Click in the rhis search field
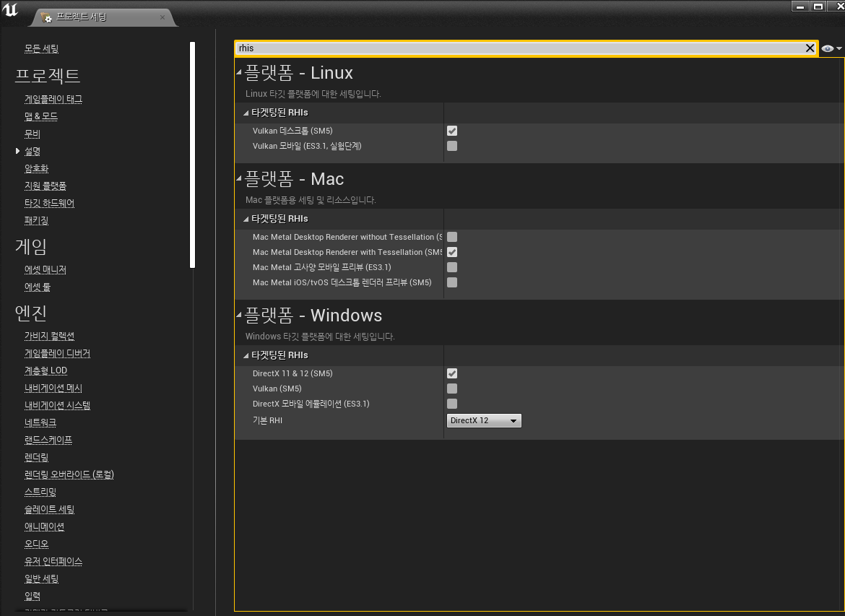Viewport: 845px width, 616px height. click(520, 48)
